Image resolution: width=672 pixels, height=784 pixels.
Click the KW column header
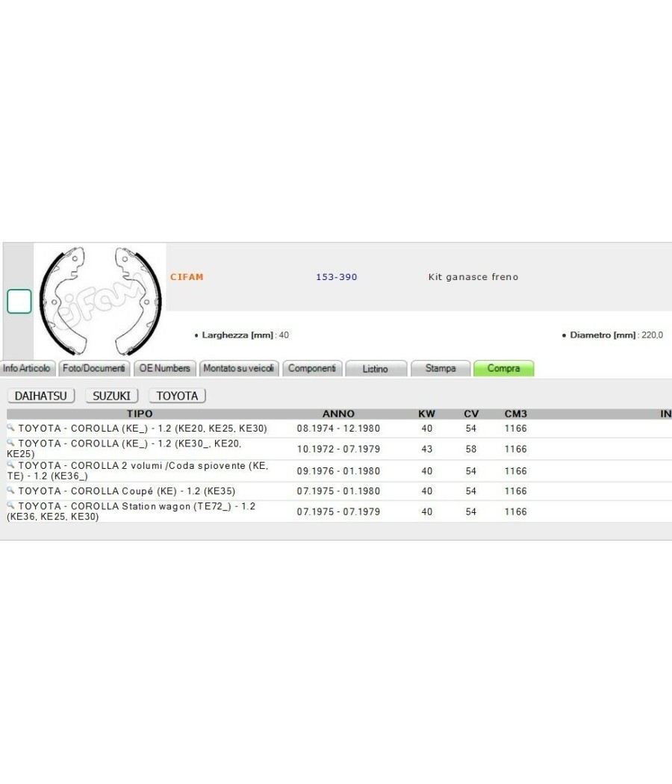[426, 414]
